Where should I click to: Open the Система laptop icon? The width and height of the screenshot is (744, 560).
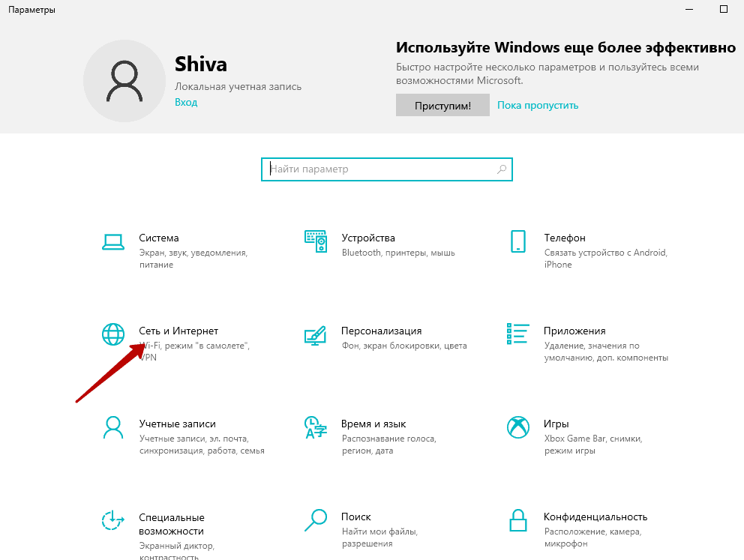[x=113, y=242]
